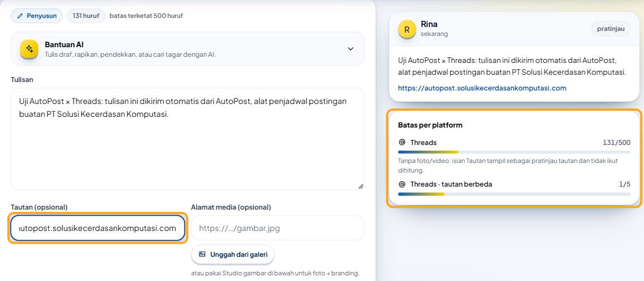Click the Batas per platform heading
The height and width of the screenshot is (281, 644).
[x=430, y=125]
